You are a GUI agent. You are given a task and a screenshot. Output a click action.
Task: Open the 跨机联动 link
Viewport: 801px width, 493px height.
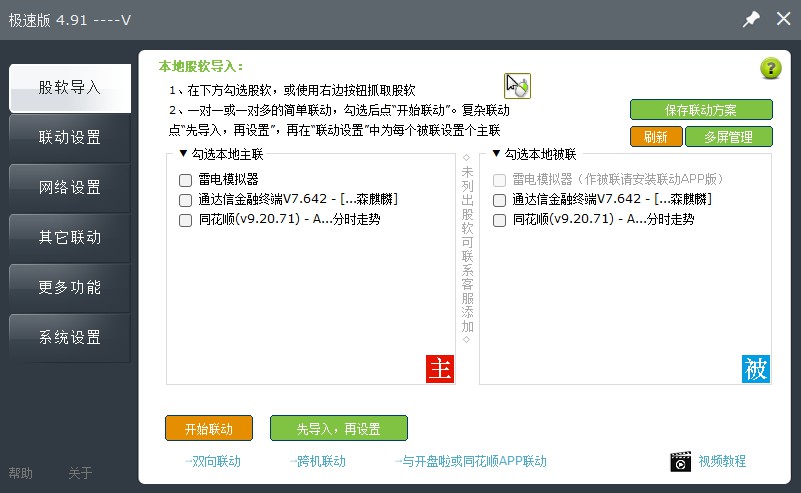pos(317,462)
